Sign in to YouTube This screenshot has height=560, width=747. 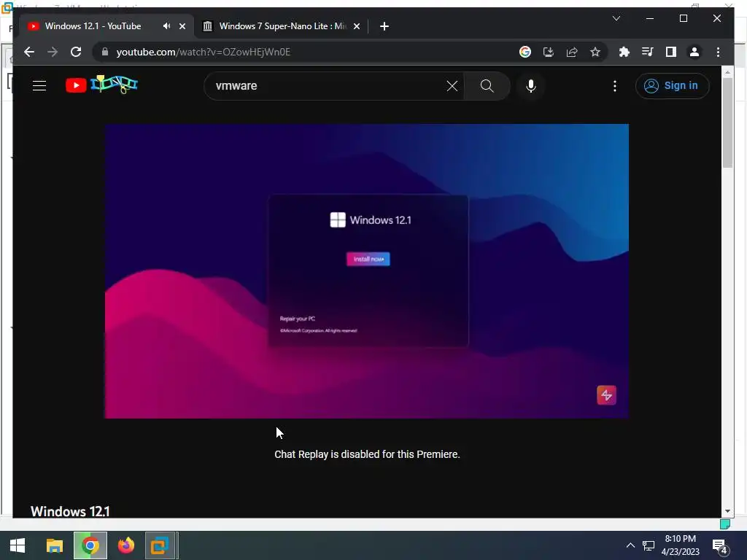(x=672, y=86)
